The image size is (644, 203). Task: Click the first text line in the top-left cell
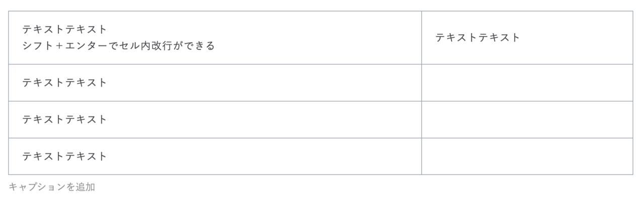(65, 30)
